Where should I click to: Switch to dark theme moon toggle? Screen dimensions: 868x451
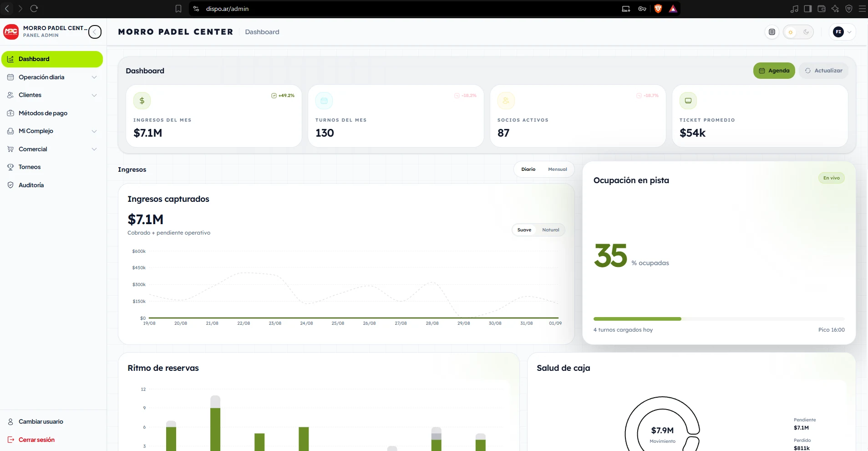[x=806, y=32]
